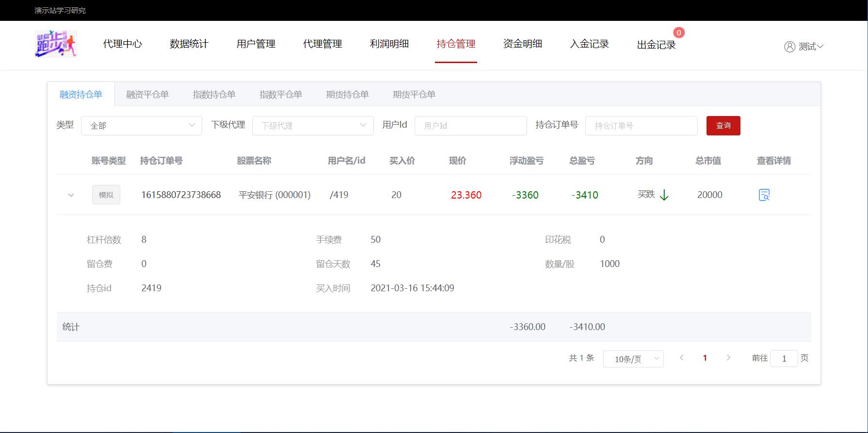Screen dimensions: 868x433
Task: Open the 下级代理 dropdown
Action: pyautogui.click(x=313, y=126)
